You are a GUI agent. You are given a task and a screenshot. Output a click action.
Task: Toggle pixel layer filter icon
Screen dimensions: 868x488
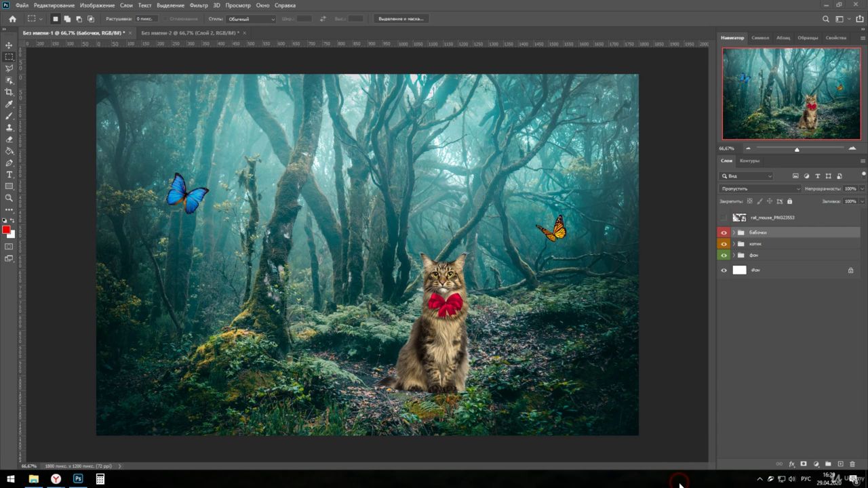click(795, 176)
